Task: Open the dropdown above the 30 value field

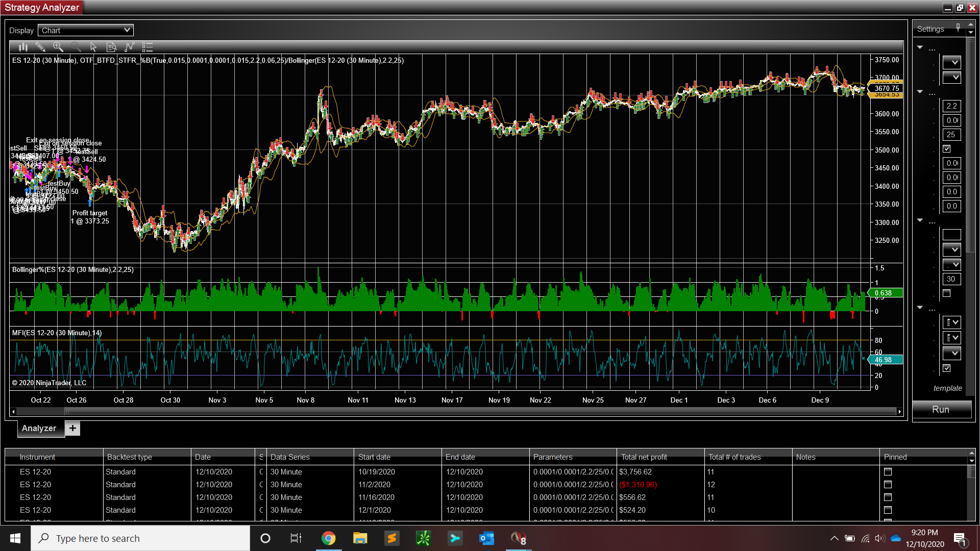Action: (x=951, y=264)
